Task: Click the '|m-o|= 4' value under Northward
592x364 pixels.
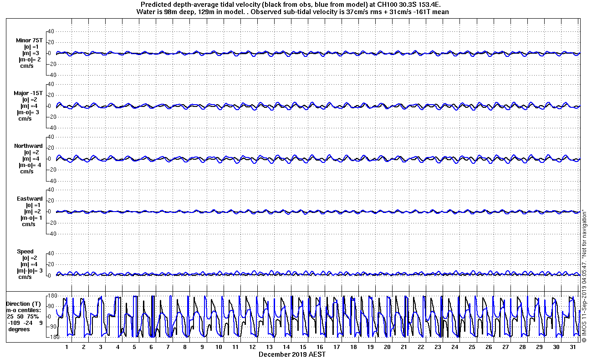Action: click(x=30, y=165)
